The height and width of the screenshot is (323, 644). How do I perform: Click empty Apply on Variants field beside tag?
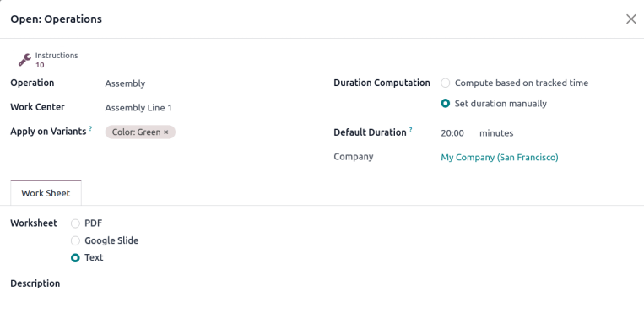pyautogui.click(x=245, y=132)
